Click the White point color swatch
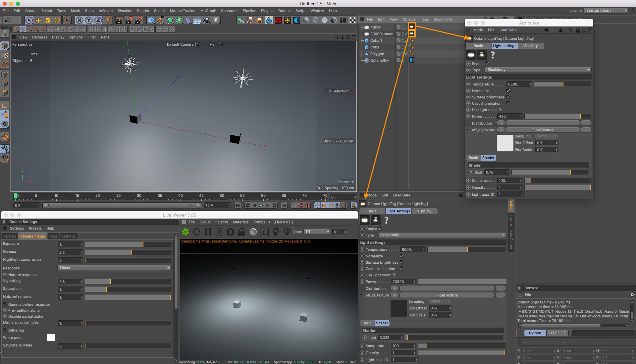Image resolution: width=636 pixels, height=364 pixels. [51, 338]
